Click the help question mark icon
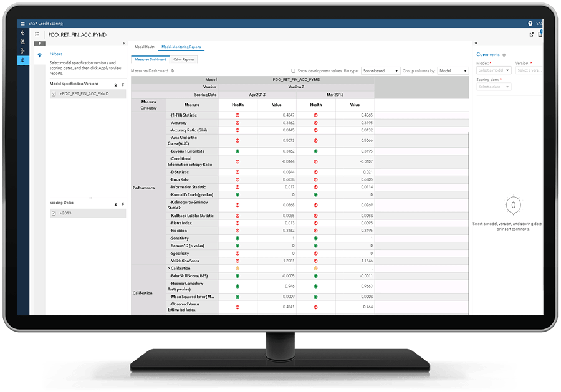Screen dimensions: 561x392 [x=530, y=23]
